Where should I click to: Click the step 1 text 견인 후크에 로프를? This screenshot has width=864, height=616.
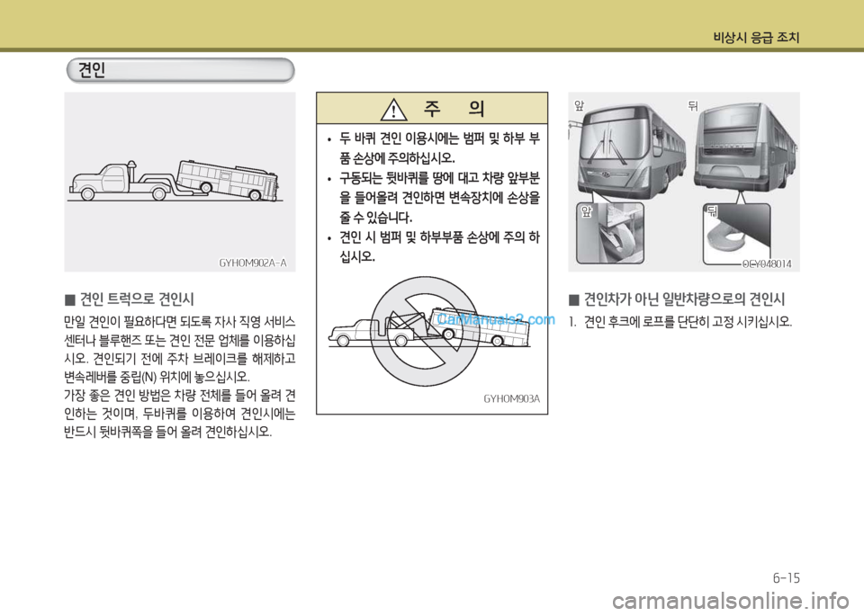[x=680, y=321]
